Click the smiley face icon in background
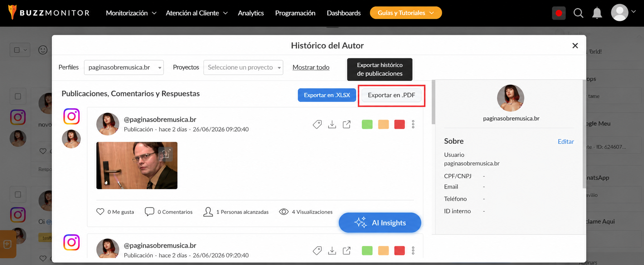This screenshot has width=644, height=265. coord(43,50)
